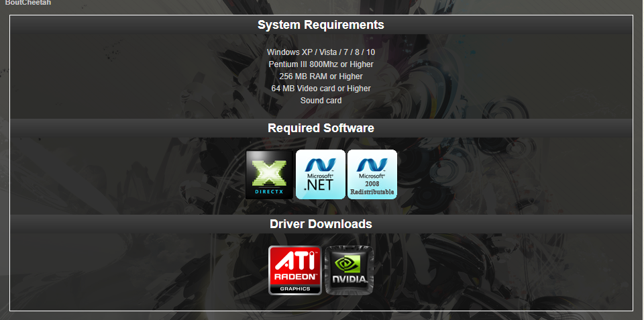This screenshot has height=320, width=644.
Task: Click the 'Windows XP / Vista / 7 / 8 / 10' line
Action: point(321,52)
